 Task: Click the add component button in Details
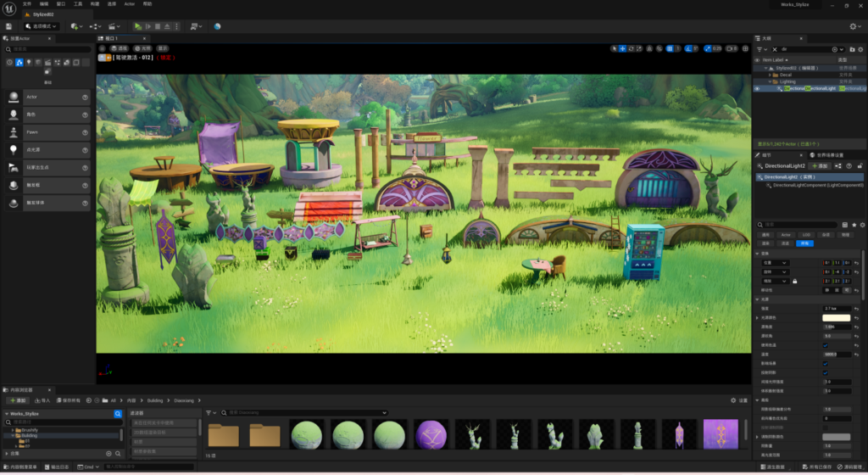[820, 165]
